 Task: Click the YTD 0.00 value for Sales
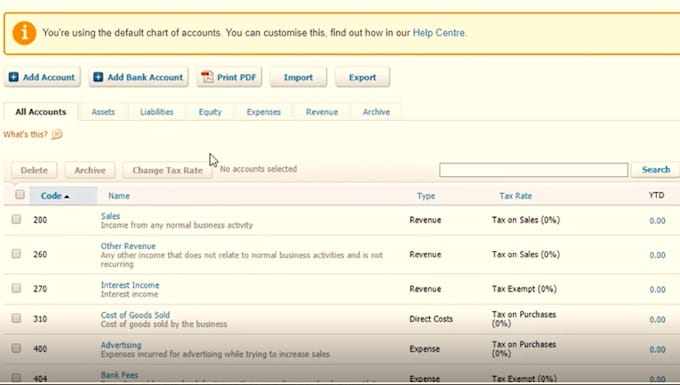657,221
